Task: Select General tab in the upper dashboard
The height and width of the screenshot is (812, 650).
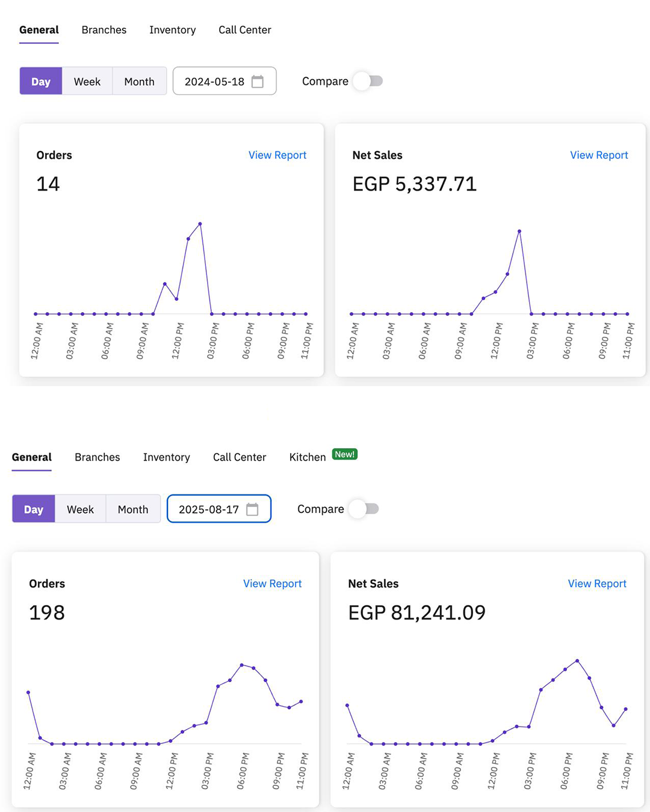Action: [39, 30]
